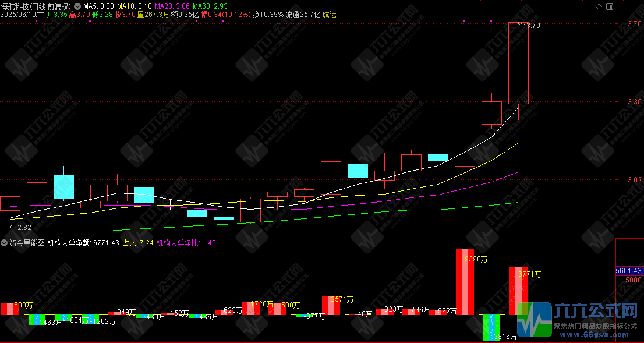
Task: Select the -3816万 green outflow bar
Action: point(491,327)
